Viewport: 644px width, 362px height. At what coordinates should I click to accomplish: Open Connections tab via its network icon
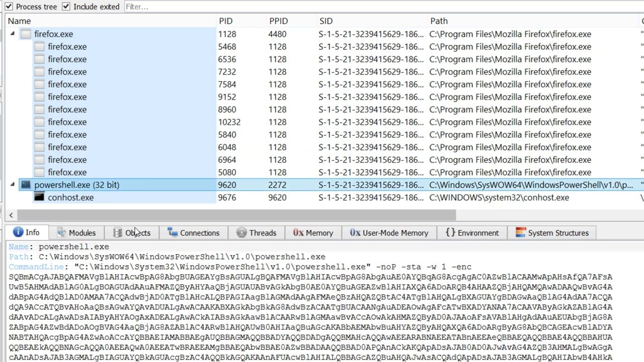click(173, 233)
